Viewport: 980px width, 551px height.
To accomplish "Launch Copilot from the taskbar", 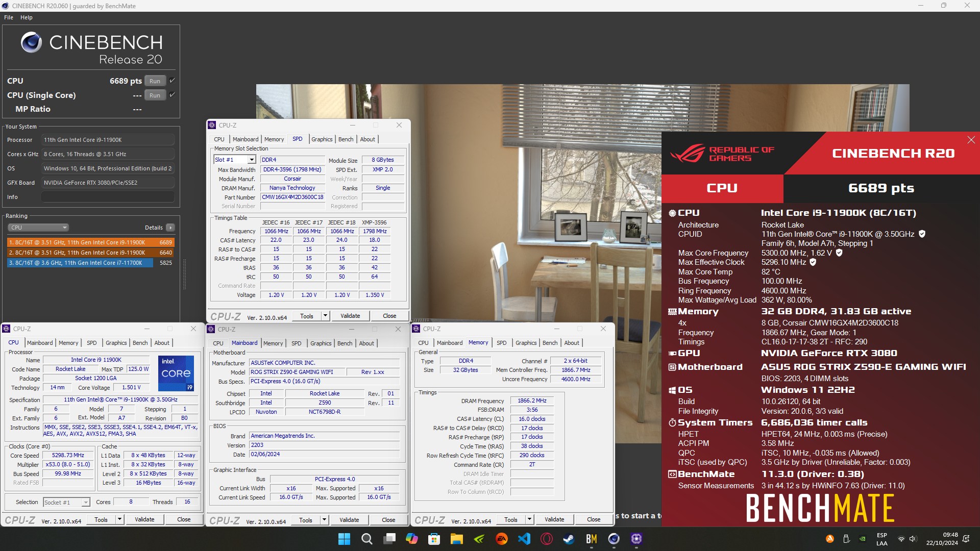I will coord(411,539).
